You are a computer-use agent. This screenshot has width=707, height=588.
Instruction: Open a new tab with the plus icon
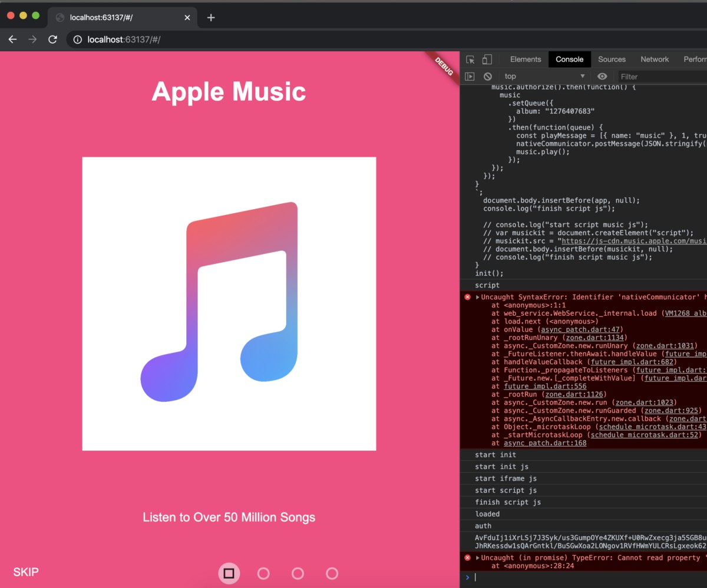click(211, 18)
